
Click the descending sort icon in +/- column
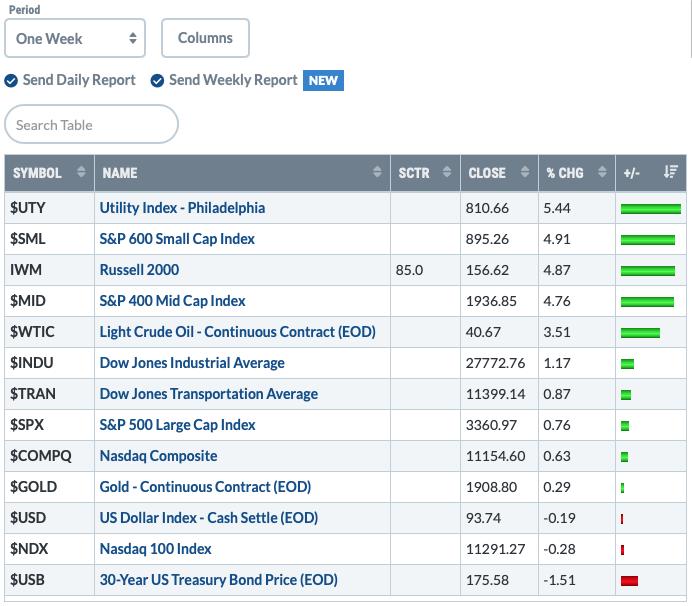coord(670,173)
